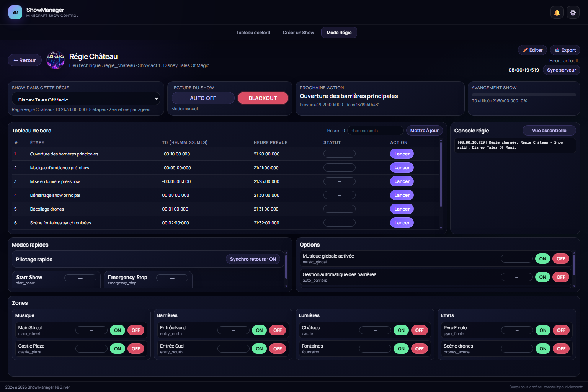This screenshot has width=588, height=392.
Task: Click the Tableau de bord steps table scrollbar
Action: (441, 175)
